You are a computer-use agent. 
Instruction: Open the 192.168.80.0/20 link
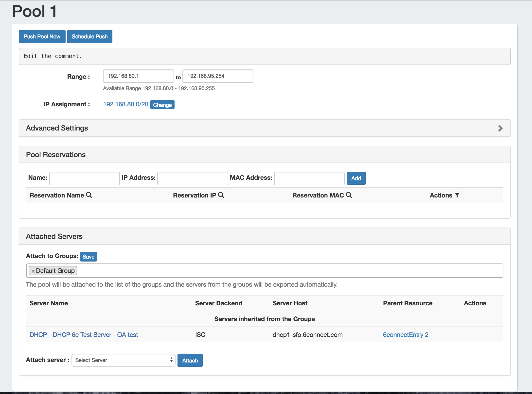pyautogui.click(x=125, y=104)
